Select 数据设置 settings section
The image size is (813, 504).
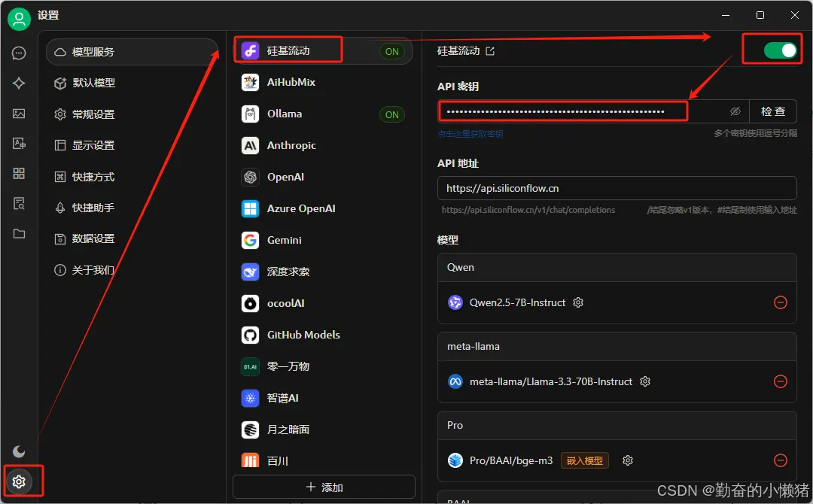pyautogui.click(x=132, y=238)
